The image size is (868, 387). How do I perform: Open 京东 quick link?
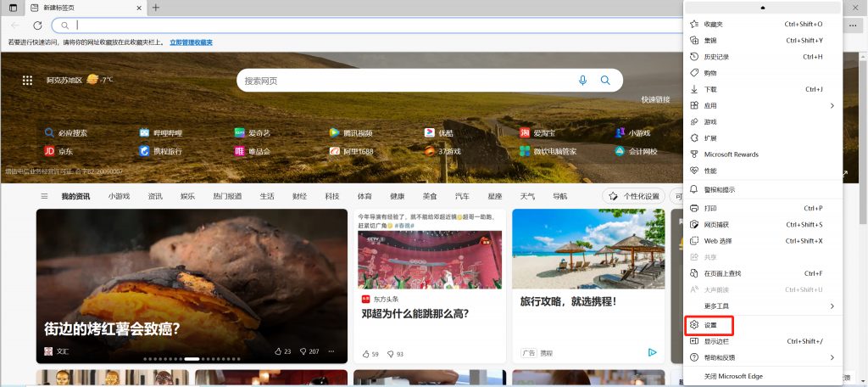(58, 151)
